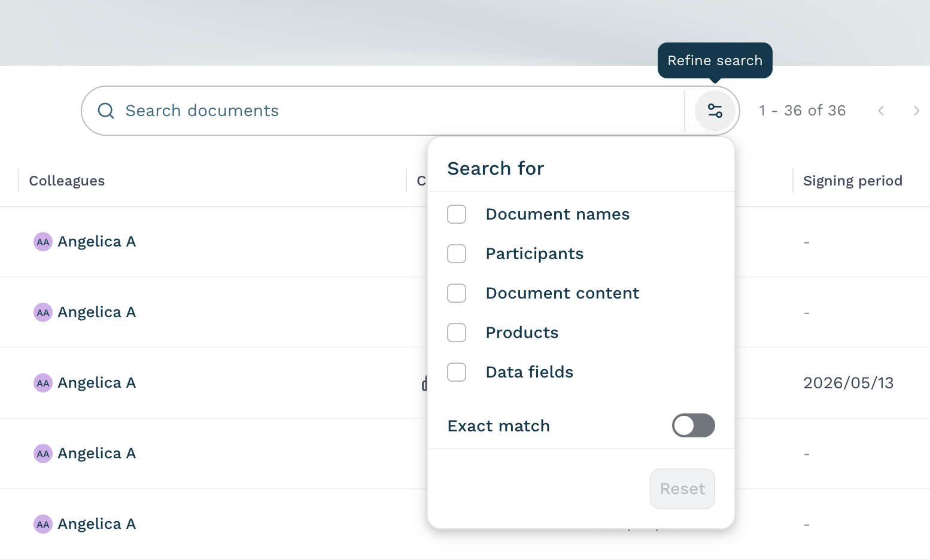The image size is (930, 560).
Task: Click the Signing period column header
Action: pos(853,181)
